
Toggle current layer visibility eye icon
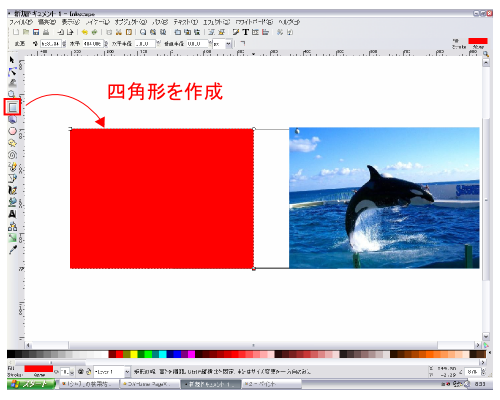pos(81,371)
